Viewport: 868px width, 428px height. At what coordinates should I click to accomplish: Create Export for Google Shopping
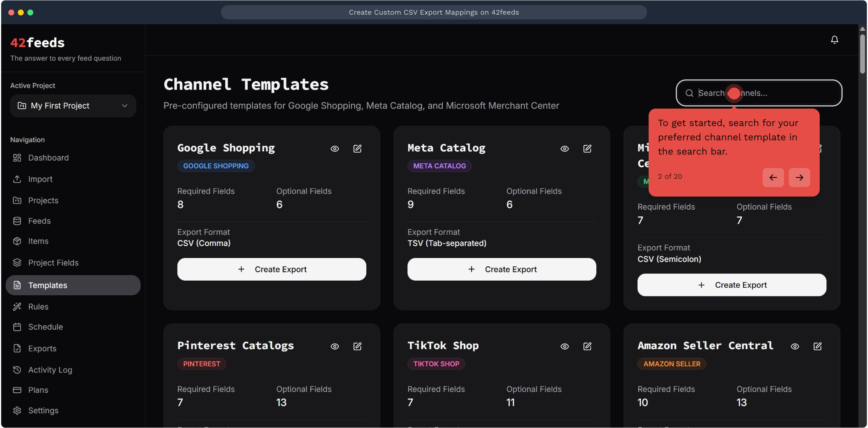(272, 269)
